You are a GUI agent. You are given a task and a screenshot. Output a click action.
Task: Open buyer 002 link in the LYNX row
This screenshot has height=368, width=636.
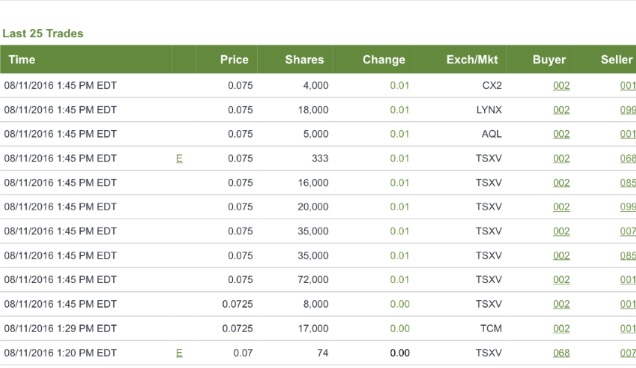click(x=561, y=110)
